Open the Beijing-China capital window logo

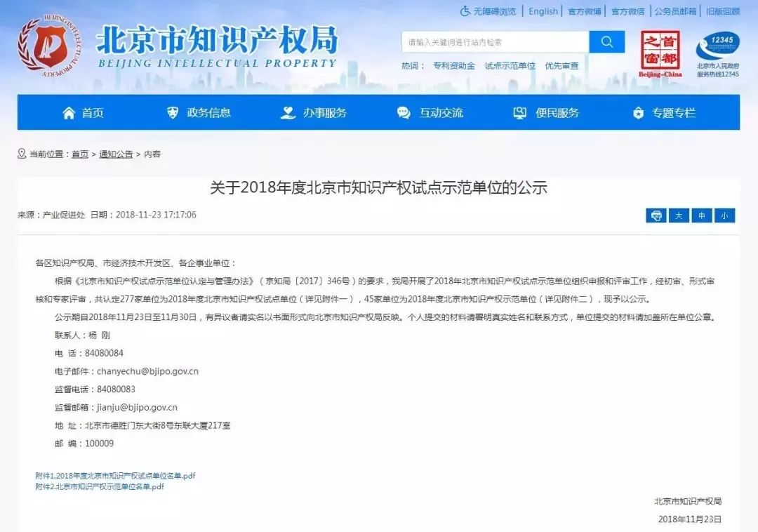point(660,53)
